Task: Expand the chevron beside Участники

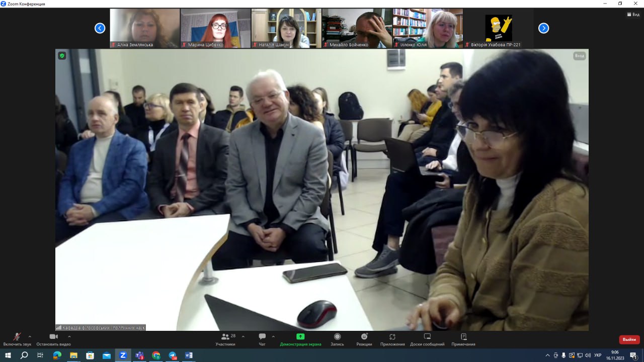Action: 243,336
